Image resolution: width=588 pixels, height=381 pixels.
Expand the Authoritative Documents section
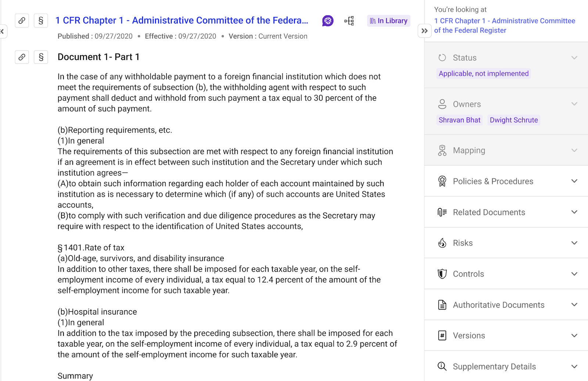[574, 305]
